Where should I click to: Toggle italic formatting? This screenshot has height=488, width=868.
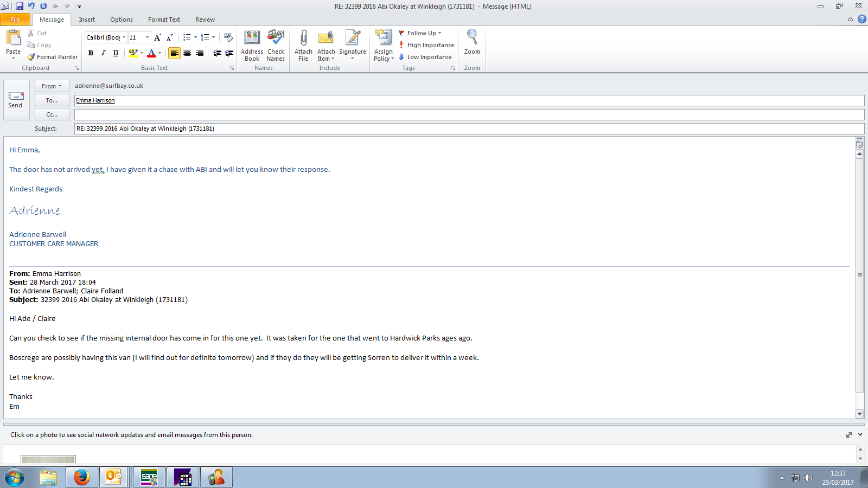click(103, 53)
